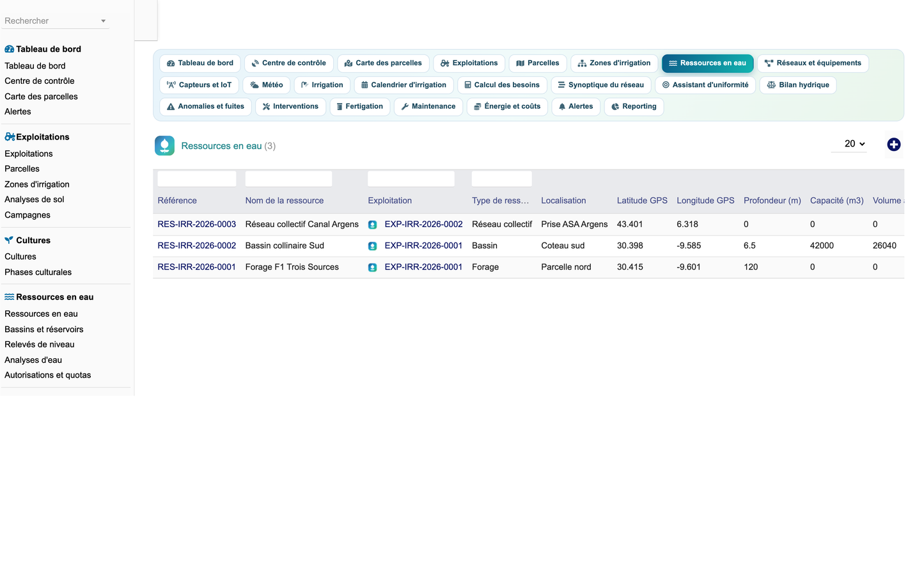Open EXP-IRR-2026-0001 link in Forage row

tap(423, 267)
